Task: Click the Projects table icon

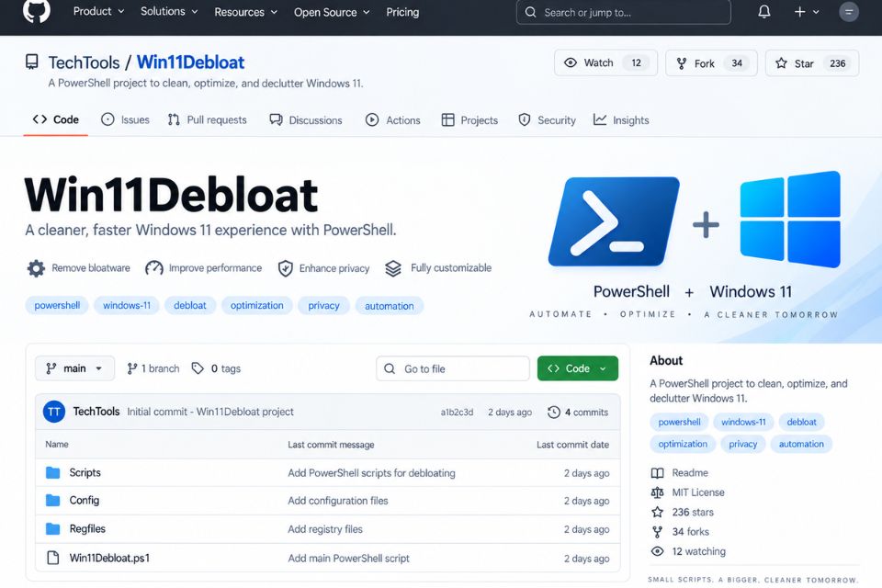Action: coord(447,119)
